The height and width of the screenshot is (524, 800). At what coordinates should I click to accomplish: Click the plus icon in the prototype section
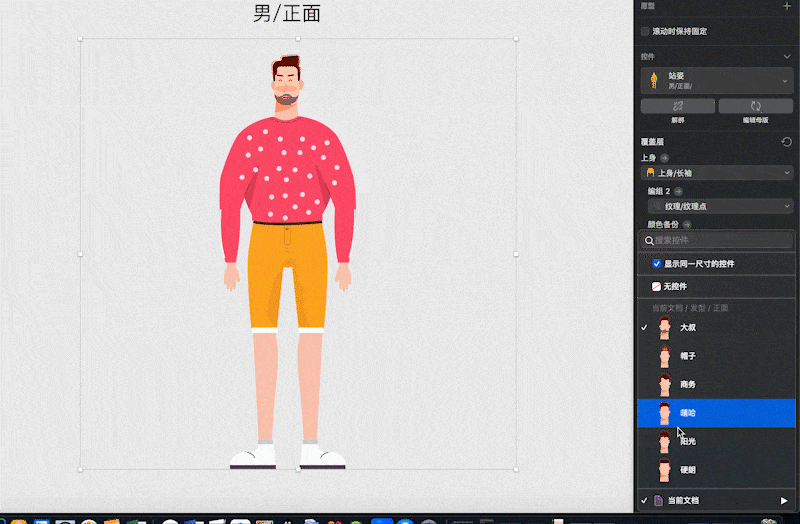786,6
